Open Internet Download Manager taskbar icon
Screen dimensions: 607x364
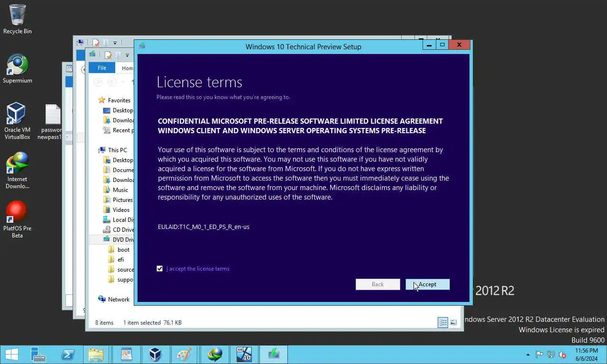pyautogui.click(x=215, y=355)
